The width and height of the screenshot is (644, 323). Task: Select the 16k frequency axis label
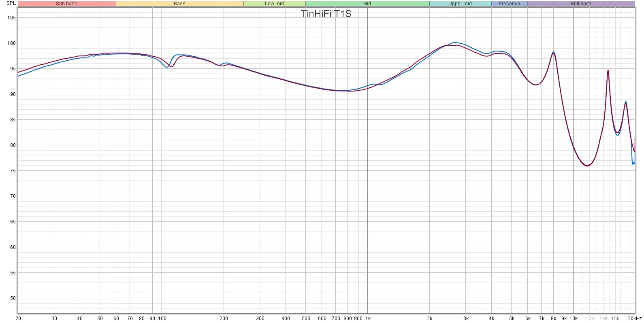(615, 319)
